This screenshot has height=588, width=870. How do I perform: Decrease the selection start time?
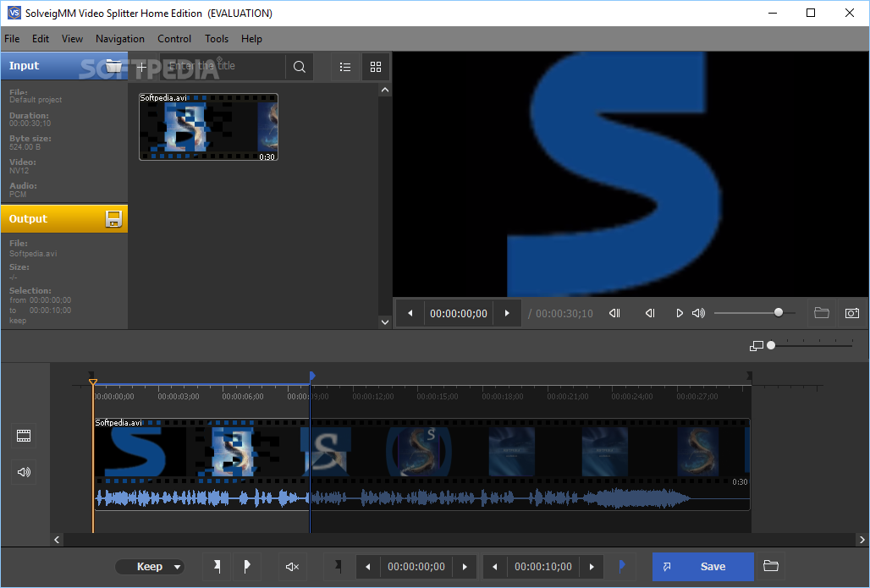(x=368, y=567)
